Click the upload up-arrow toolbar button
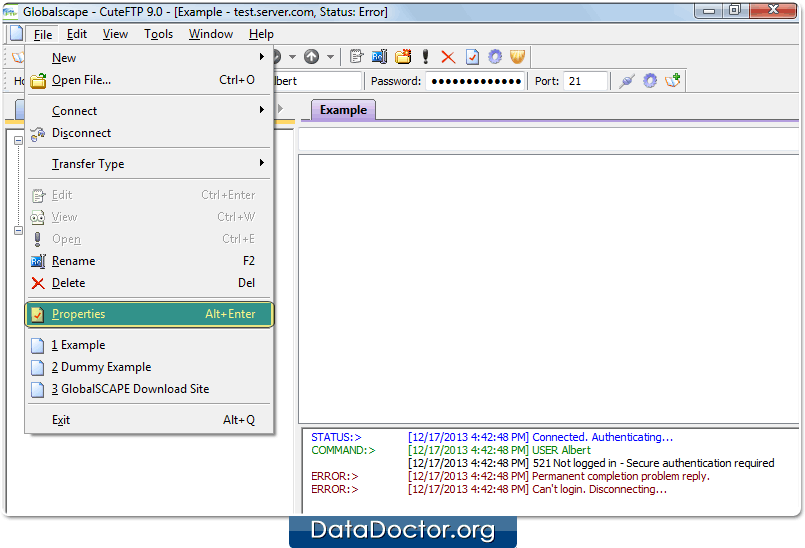805x548 pixels. tap(312, 56)
